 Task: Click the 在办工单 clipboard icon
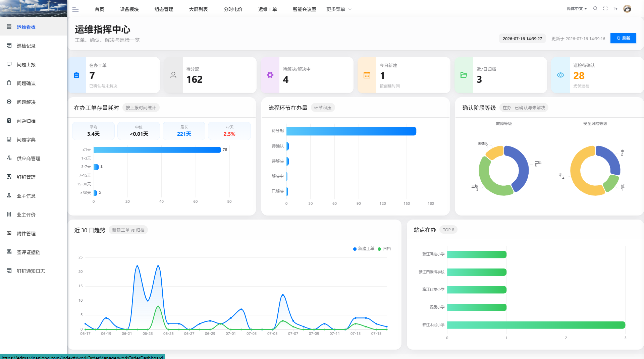pyautogui.click(x=76, y=75)
